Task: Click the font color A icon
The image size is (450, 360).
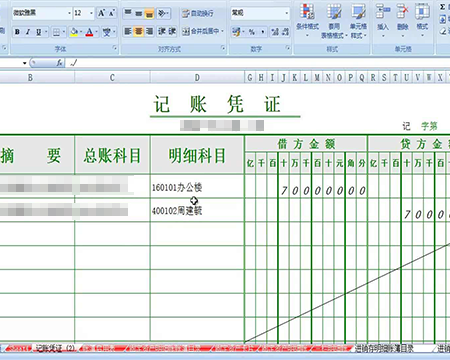Action: 89,32
